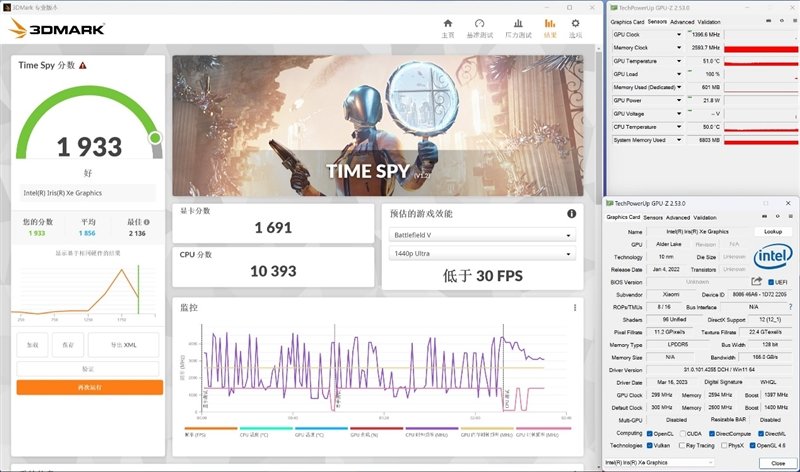
Task: Open the benchmark tests gauge icon
Action: click(x=479, y=23)
